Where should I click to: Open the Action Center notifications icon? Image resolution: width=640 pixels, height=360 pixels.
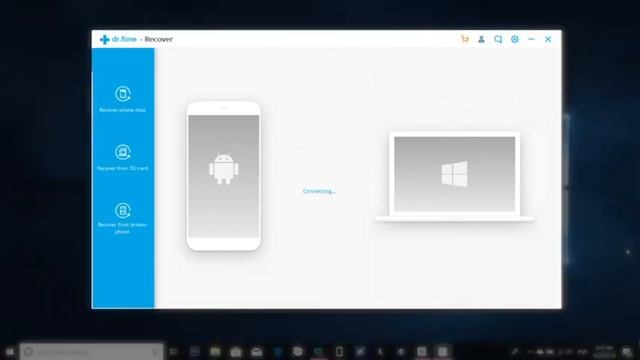[627, 351]
